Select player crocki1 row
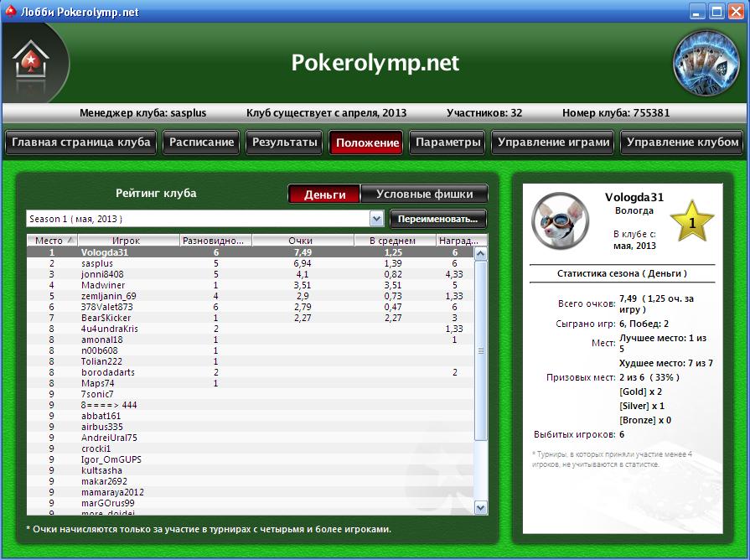 click(x=251, y=449)
